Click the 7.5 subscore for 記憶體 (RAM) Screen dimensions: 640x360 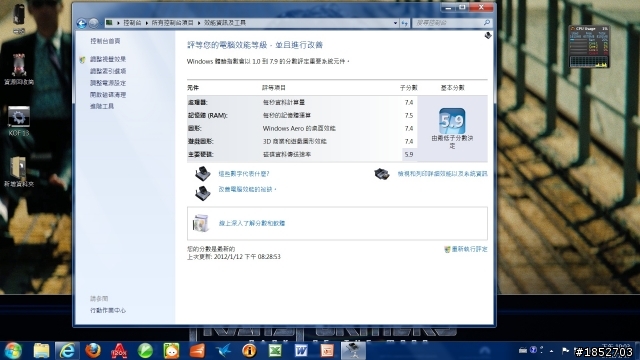[x=409, y=116]
